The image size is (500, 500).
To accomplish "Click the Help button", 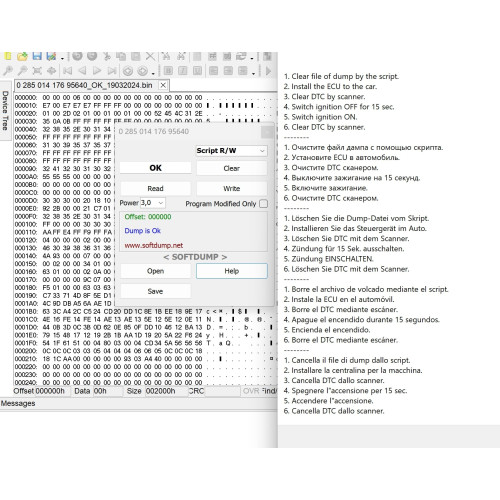I will (x=232, y=271).
